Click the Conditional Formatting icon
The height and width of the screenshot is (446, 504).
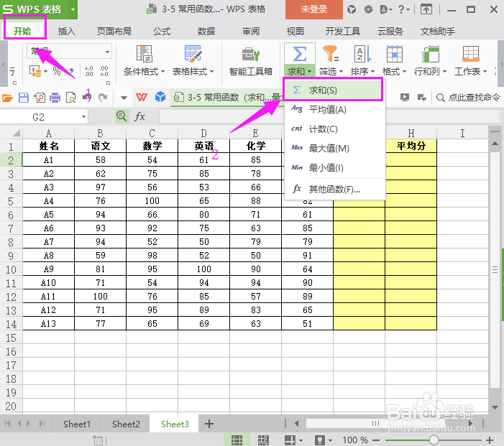click(145, 53)
